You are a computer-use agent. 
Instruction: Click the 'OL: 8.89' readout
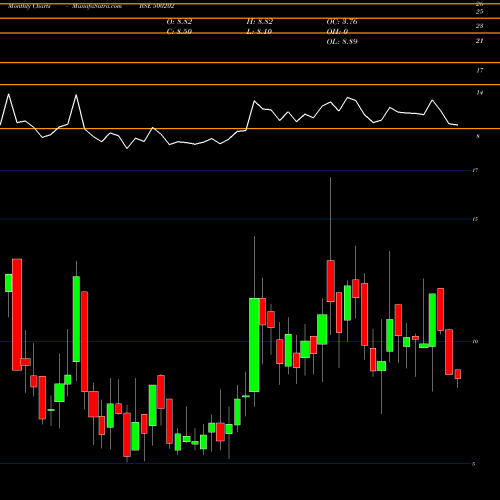342,42
